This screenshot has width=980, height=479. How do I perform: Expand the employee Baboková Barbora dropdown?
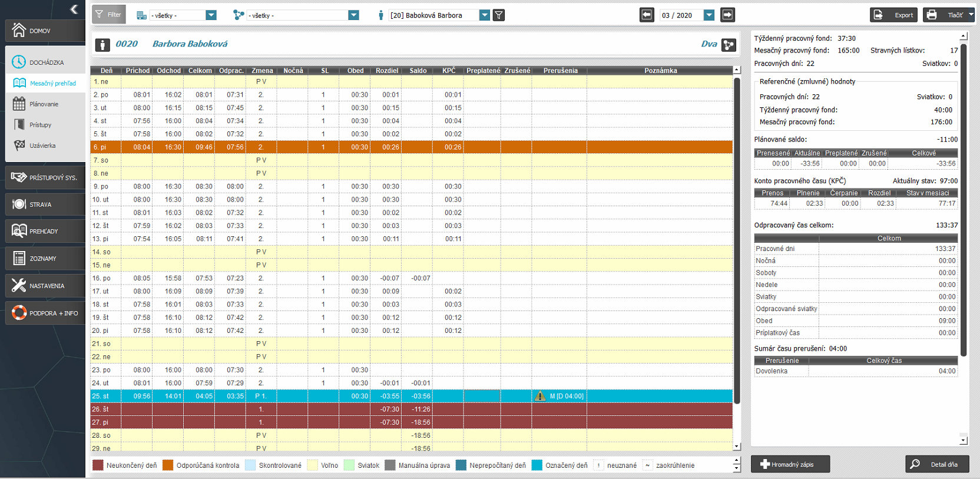pyautogui.click(x=485, y=15)
